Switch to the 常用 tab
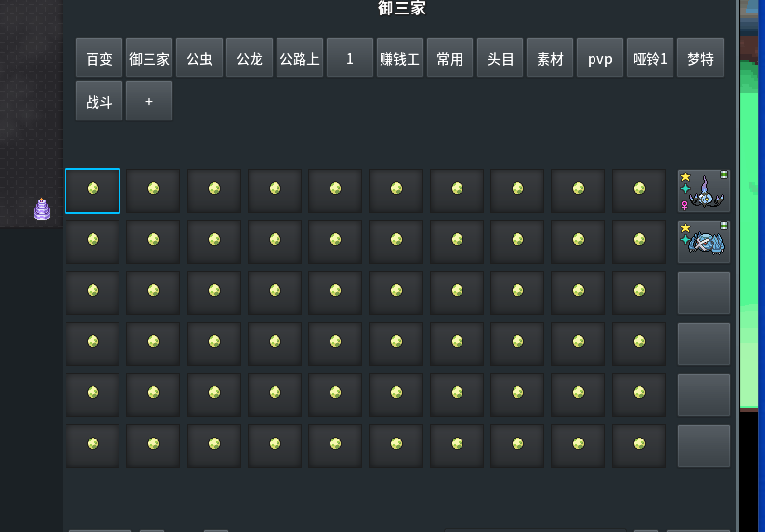Image resolution: width=765 pixels, height=532 pixels. pyautogui.click(x=450, y=58)
